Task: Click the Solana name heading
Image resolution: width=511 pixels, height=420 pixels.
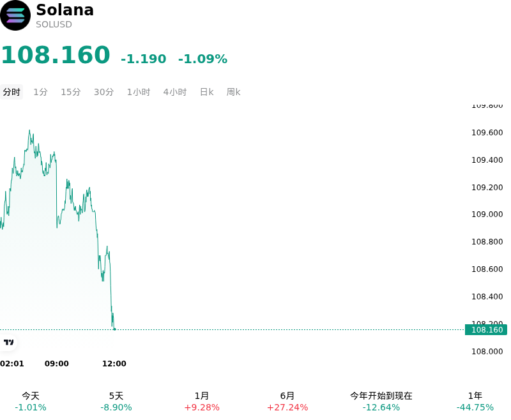Action: pos(65,10)
